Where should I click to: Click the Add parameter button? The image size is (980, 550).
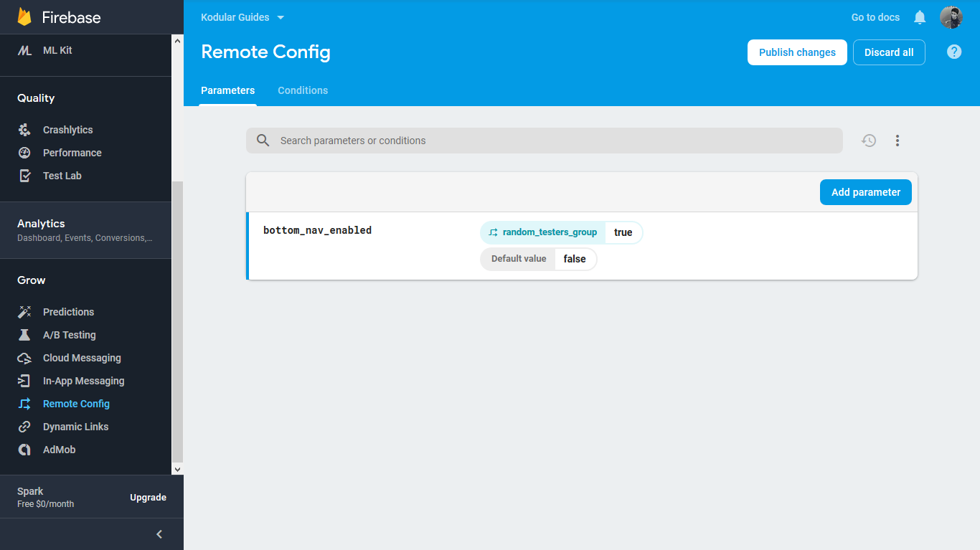coord(866,192)
